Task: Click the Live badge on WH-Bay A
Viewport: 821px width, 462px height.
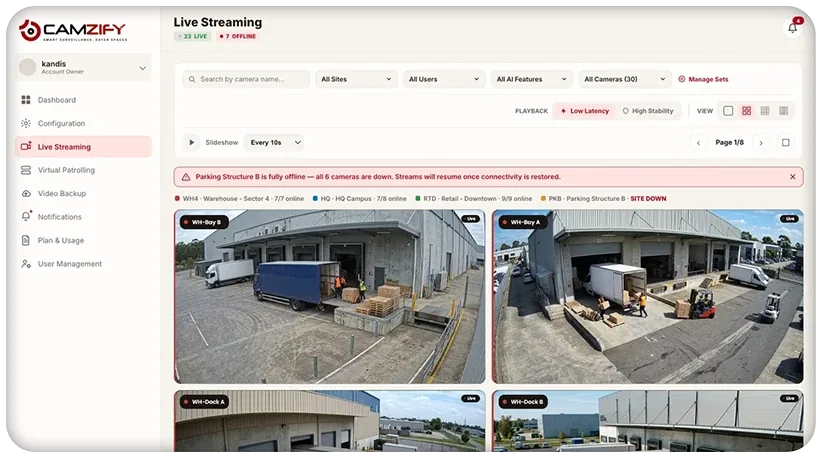Action: point(789,219)
